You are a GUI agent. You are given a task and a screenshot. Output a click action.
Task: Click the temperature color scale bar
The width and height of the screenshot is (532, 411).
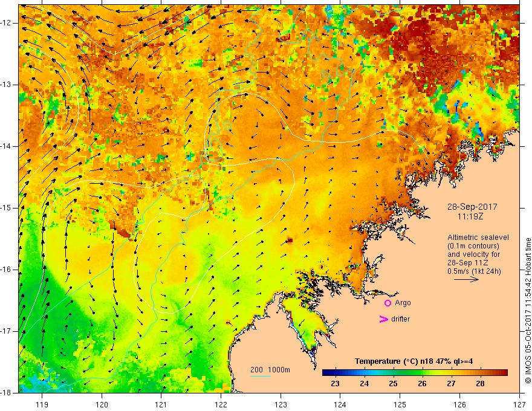[415, 373]
